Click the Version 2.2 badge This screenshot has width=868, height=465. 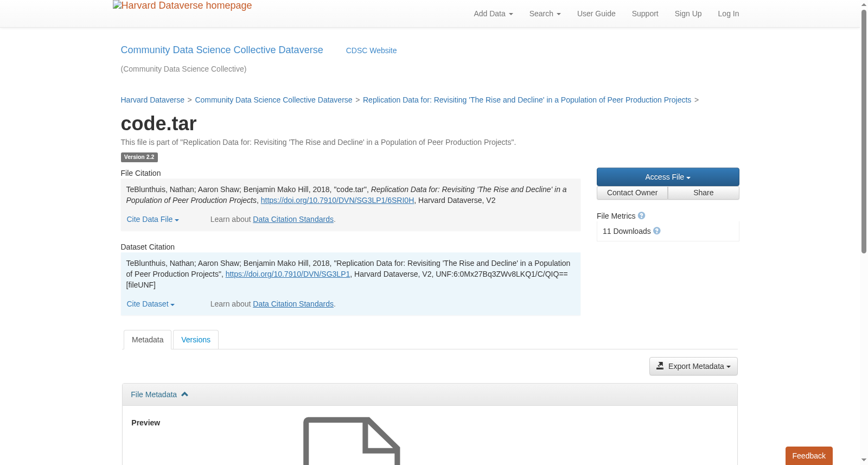(139, 157)
